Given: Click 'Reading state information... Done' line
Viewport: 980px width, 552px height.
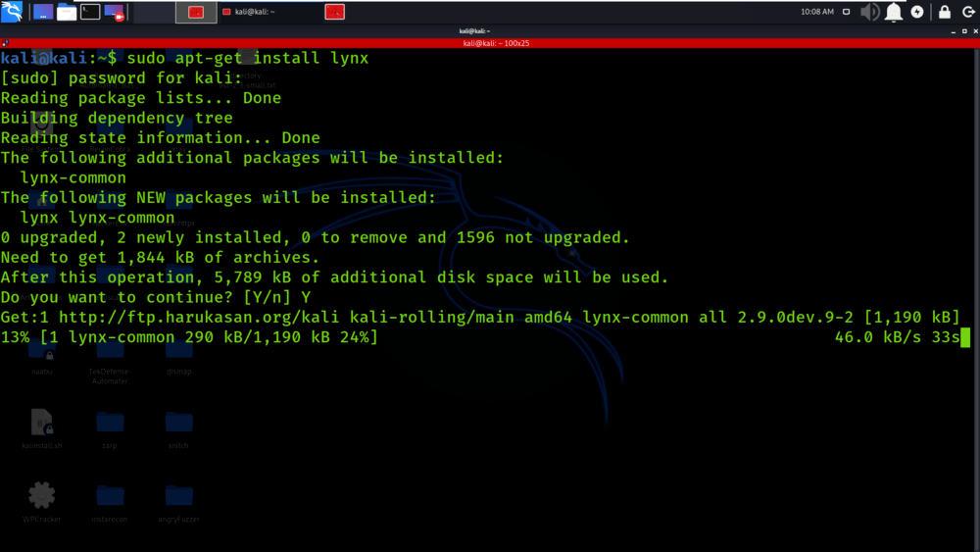Looking at the screenshot, I should [160, 138].
